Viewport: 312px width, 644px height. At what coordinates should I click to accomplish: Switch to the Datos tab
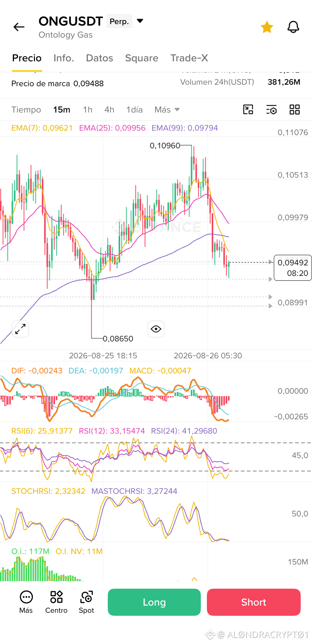(99, 58)
